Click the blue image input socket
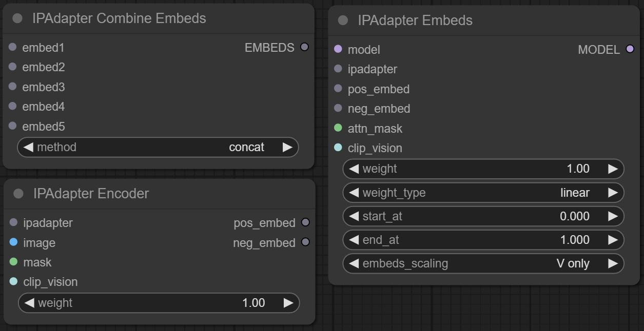The width and height of the screenshot is (644, 331). 13,242
